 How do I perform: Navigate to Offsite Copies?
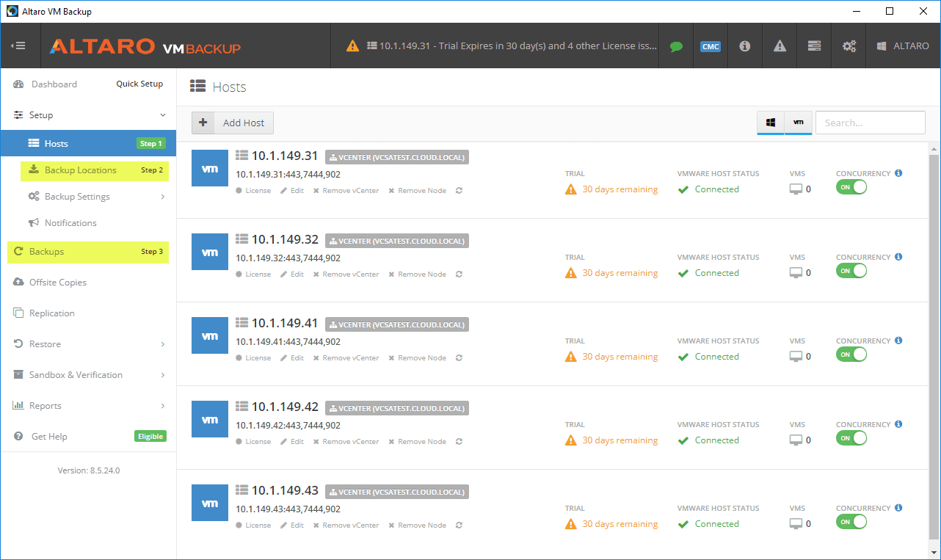pyautogui.click(x=58, y=283)
